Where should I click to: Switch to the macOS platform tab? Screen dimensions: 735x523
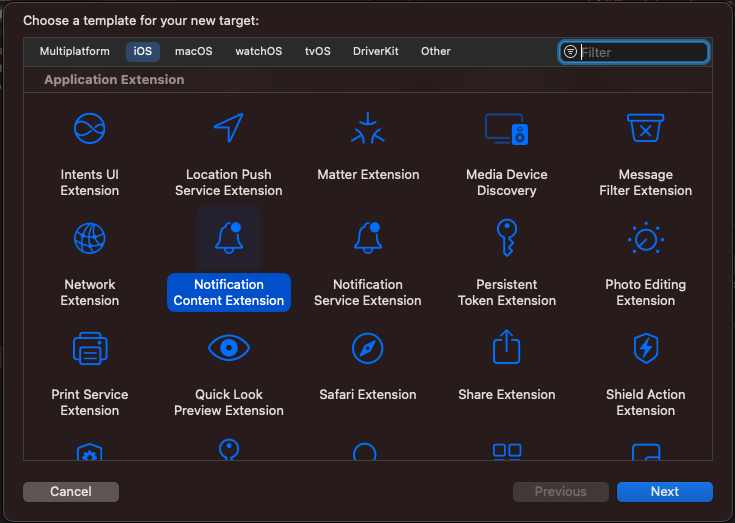click(193, 52)
